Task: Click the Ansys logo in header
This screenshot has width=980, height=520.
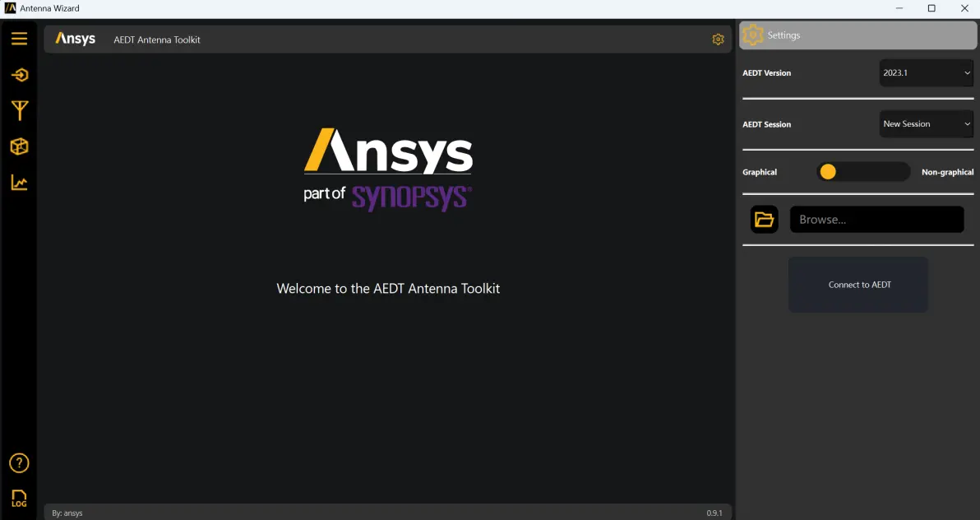Action: tap(75, 39)
